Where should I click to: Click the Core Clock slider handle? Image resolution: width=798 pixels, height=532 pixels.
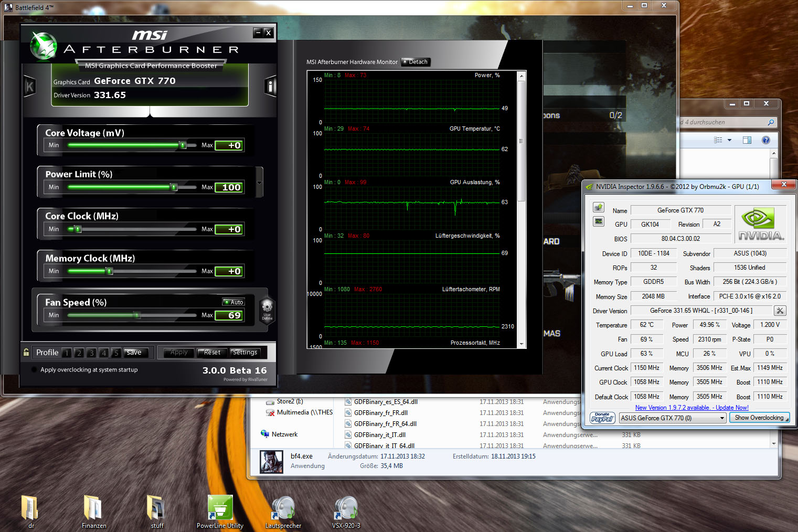click(x=78, y=229)
